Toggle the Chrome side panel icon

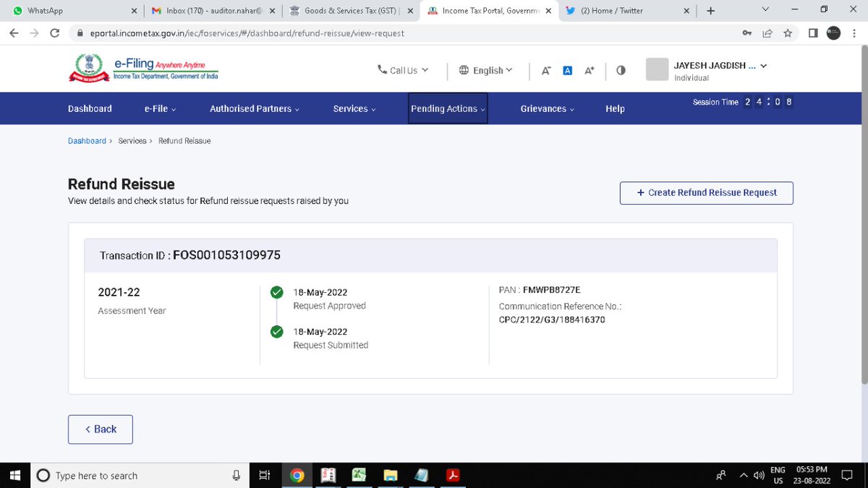[813, 33]
